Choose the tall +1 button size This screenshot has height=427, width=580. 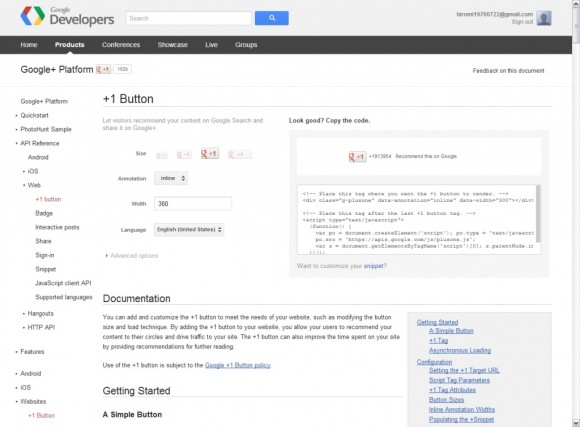[x=239, y=154]
